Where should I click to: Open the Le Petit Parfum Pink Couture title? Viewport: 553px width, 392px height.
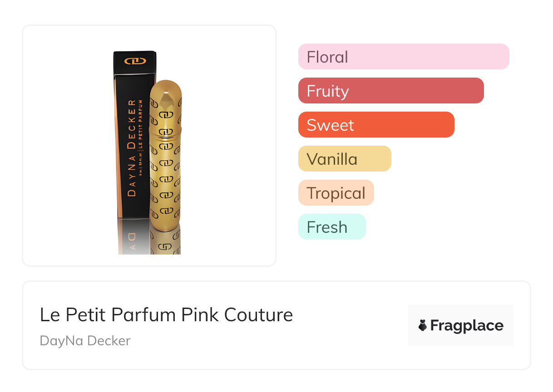[166, 314]
